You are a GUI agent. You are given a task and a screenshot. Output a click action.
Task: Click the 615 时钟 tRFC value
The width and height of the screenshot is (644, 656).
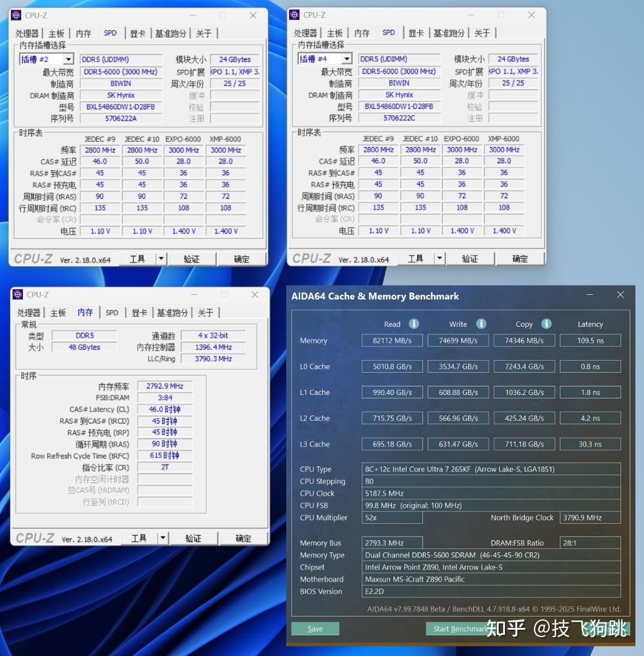click(x=165, y=456)
